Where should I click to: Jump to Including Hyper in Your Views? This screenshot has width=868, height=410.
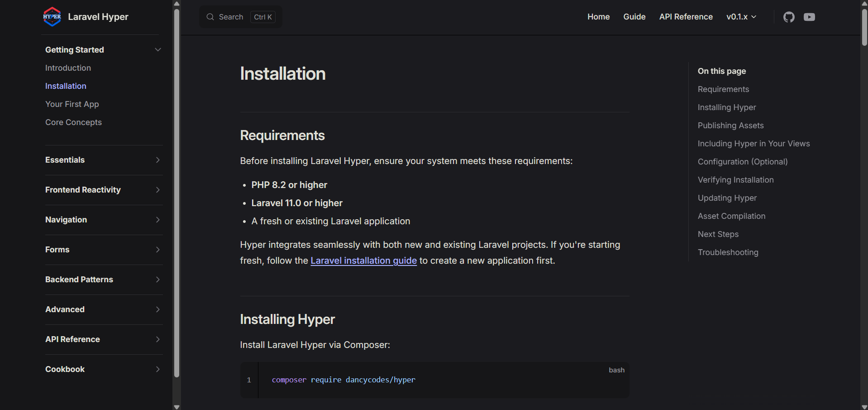pos(754,144)
